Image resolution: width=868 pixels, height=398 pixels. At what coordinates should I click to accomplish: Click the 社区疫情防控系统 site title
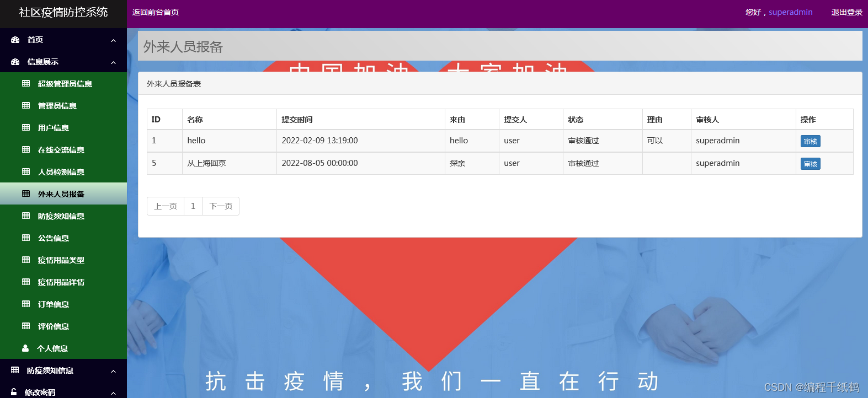63,12
